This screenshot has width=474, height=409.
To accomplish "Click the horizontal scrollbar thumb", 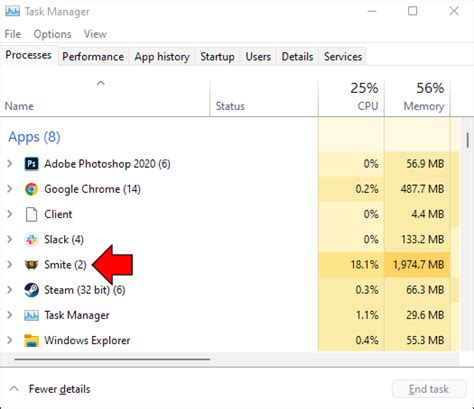I will (x=112, y=359).
